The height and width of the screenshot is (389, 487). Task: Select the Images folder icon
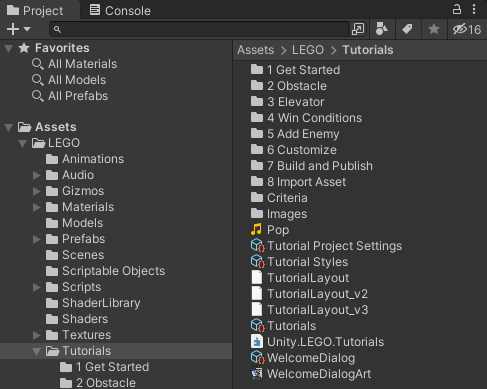[x=257, y=213]
